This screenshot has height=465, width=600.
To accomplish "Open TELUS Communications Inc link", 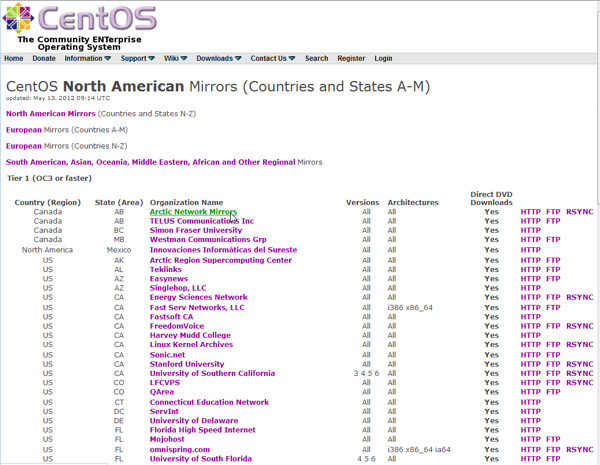I will pos(202,221).
